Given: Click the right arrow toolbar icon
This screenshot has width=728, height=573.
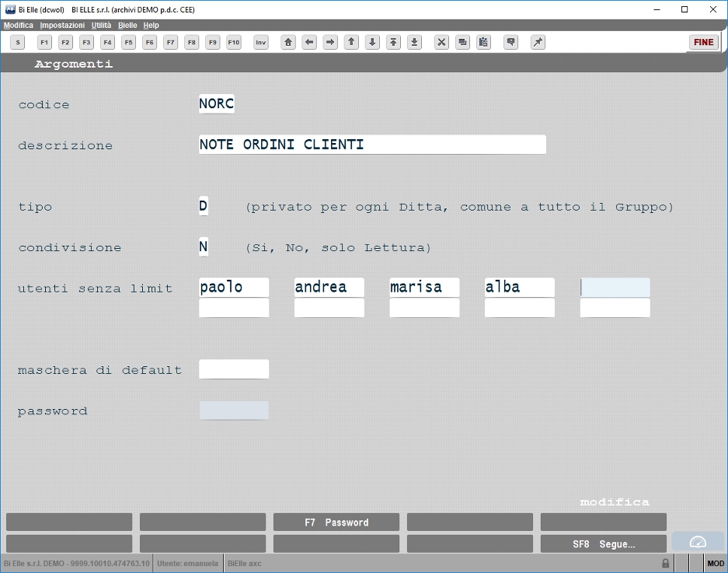Looking at the screenshot, I should 330,42.
